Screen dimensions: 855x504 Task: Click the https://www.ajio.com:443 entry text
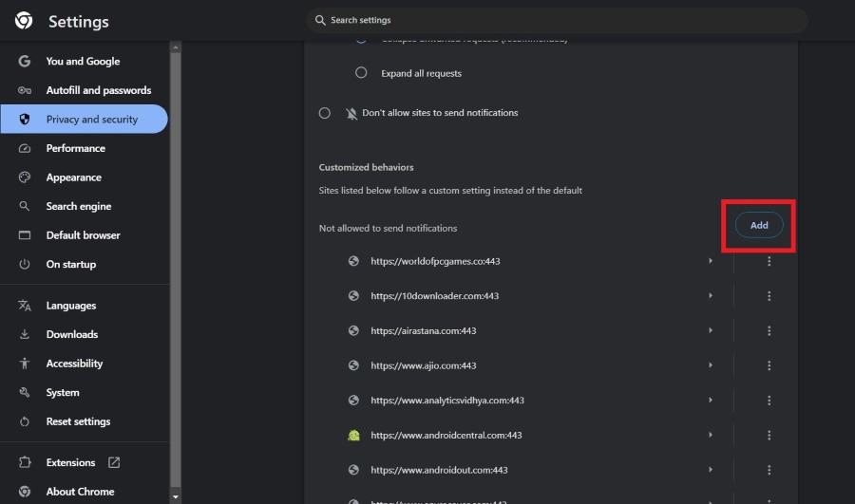(423, 365)
